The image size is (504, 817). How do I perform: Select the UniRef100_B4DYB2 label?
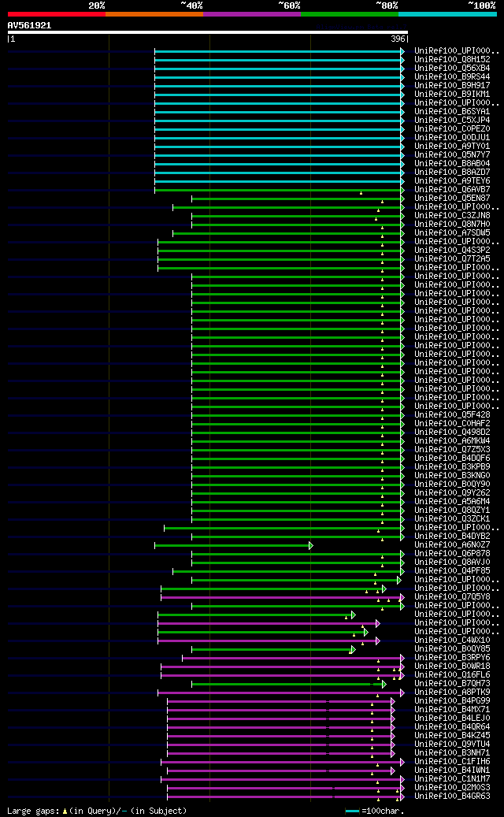[452, 537]
